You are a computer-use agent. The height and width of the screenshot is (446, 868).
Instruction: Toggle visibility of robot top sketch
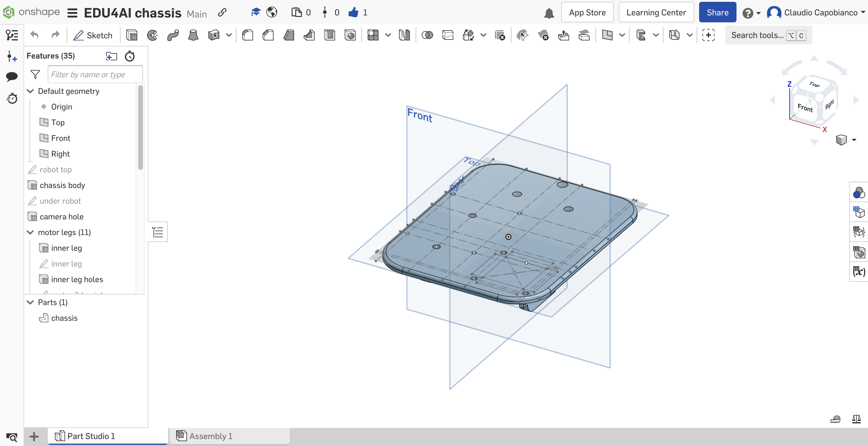131,170
